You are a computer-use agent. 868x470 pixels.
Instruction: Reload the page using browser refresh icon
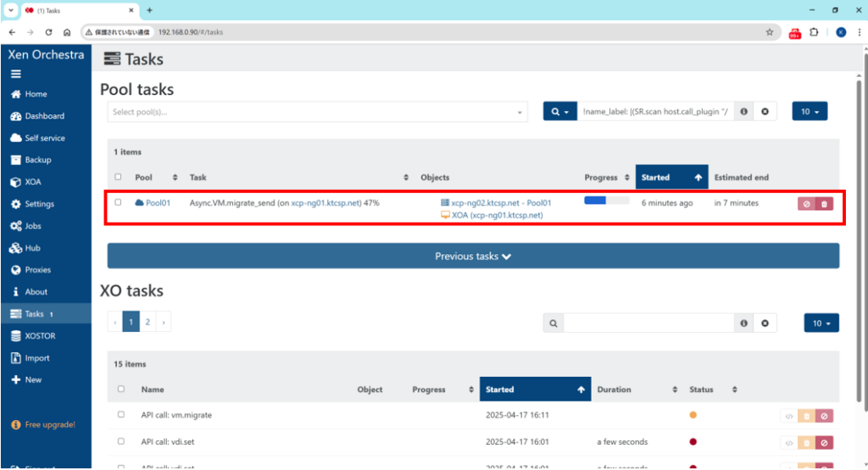(x=48, y=32)
